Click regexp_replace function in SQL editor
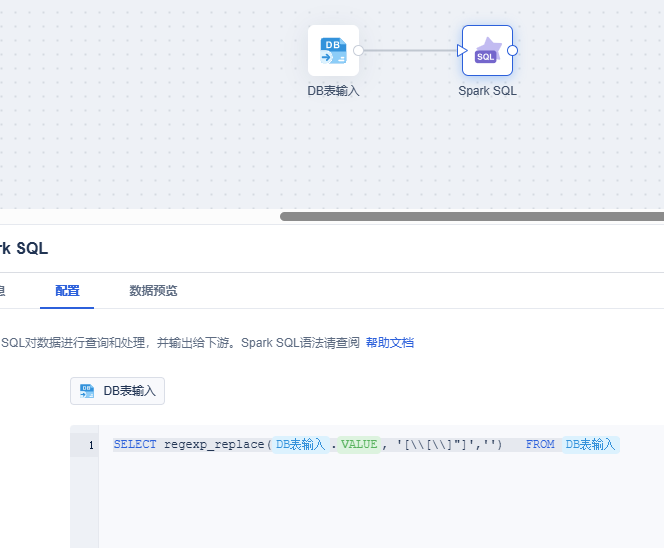The height and width of the screenshot is (548, 664). (214, 444)
